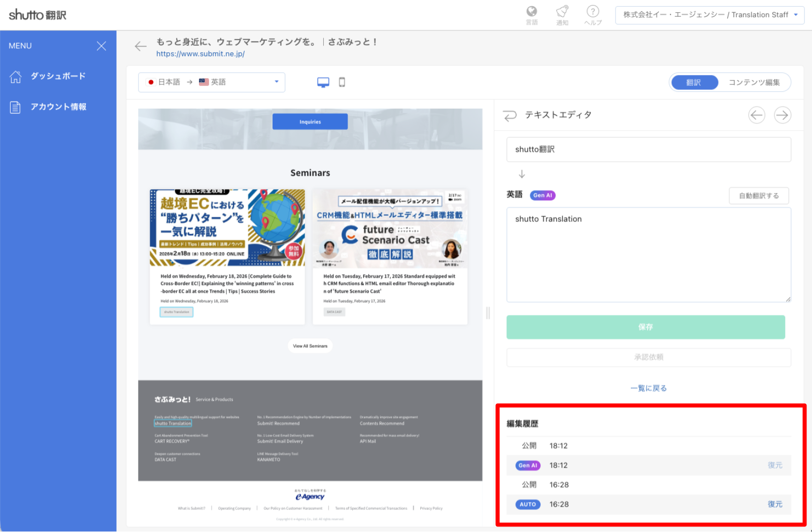Click the 一覧に戻る link
This screenshot has height=532, width=812.
point(648,387)
